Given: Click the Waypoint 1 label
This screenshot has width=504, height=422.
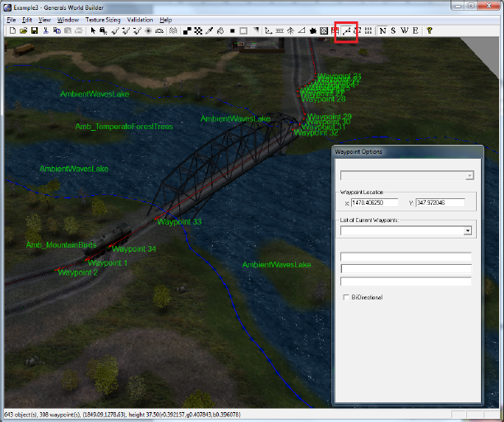Looking at the screenshot, I should pyautogui.click(x=108, y=262).
